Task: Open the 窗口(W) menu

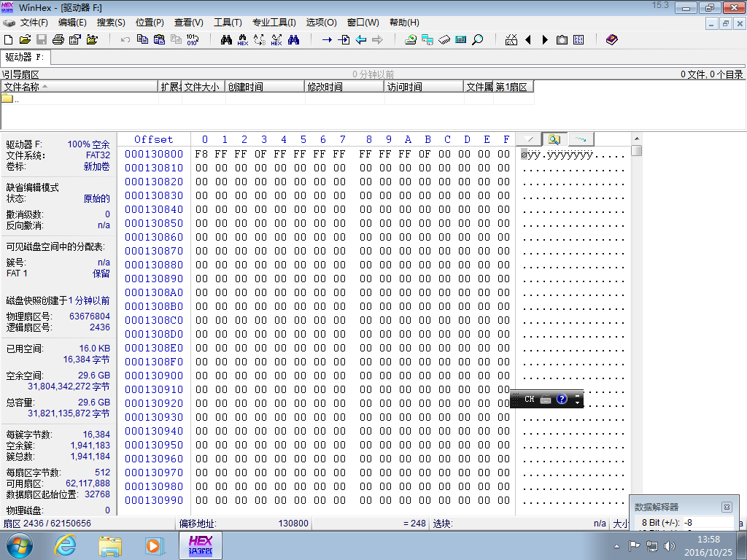Action: point(363,23)
